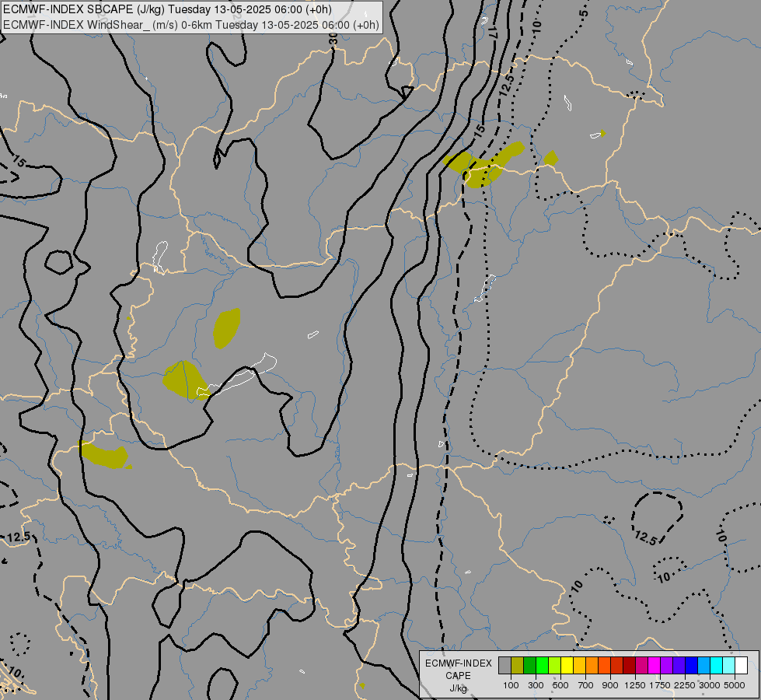Click the legend label 700
Image resolution: width=761 pixels, height=700 pixels.
click(x=586, y=685)
